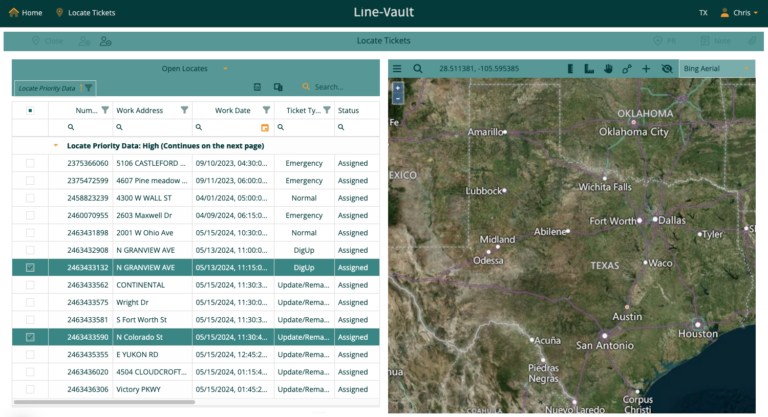Toggle map layer visibility eye icon
768x417 pixels.
667,69
